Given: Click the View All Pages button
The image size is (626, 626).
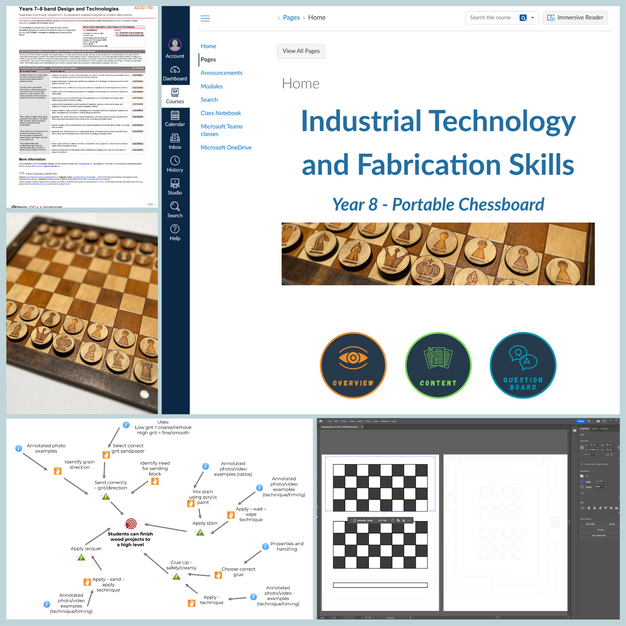Looking at the screenshot, I should coord(301,51).
